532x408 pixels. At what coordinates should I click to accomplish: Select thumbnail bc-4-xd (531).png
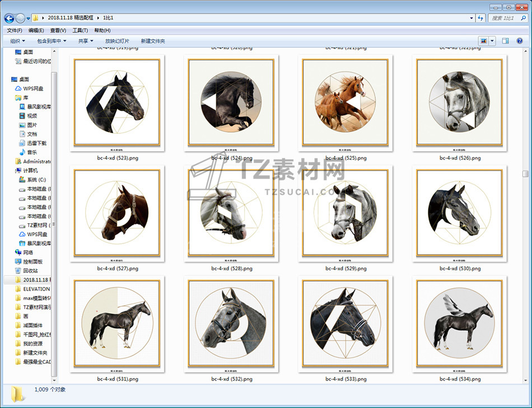(117, 324)
